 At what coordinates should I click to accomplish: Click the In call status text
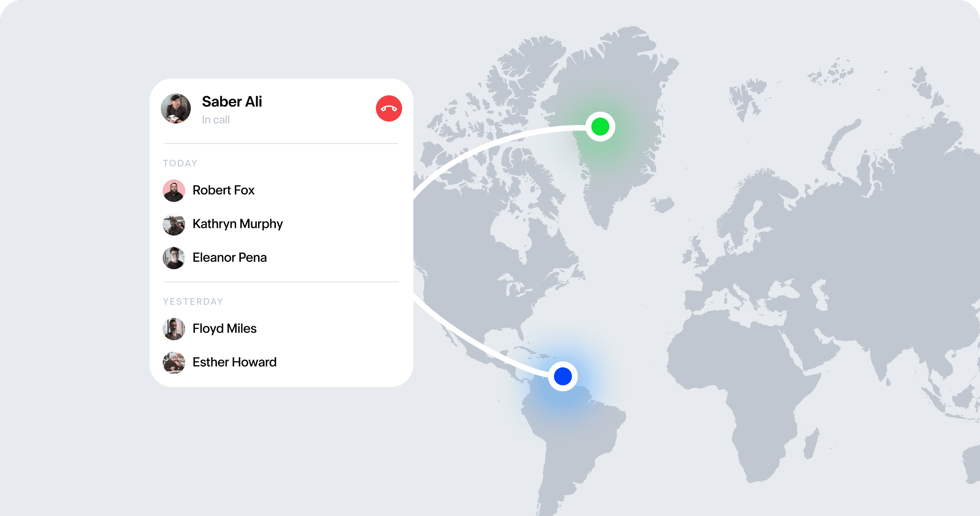(216, 120)
